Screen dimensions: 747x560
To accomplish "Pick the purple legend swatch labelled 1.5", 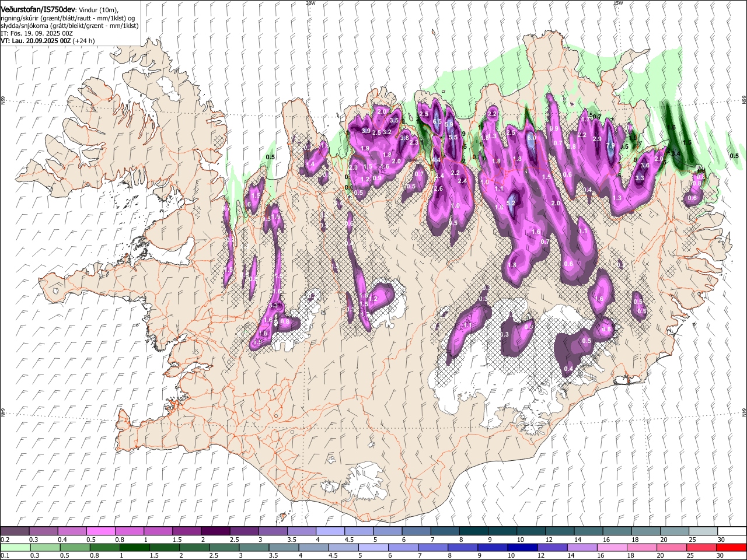I will tap(187, 531).
